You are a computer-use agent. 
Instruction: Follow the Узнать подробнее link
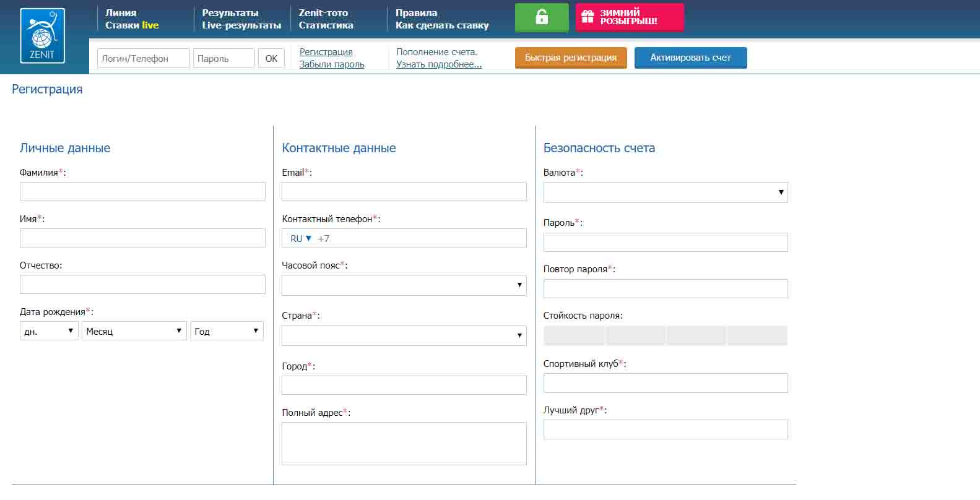pos(439,64)
